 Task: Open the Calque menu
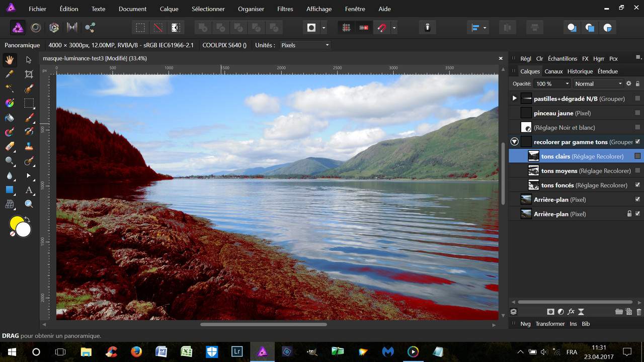169,9
